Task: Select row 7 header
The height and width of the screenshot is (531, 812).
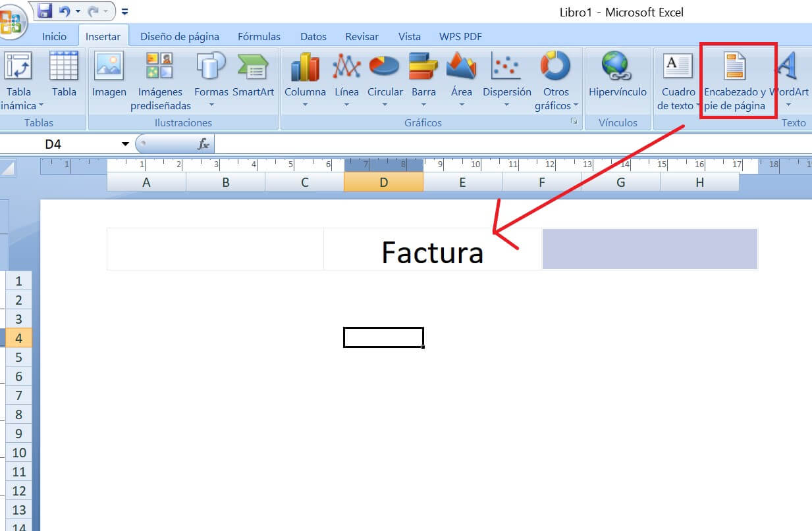Action: [x=18, y=395]
